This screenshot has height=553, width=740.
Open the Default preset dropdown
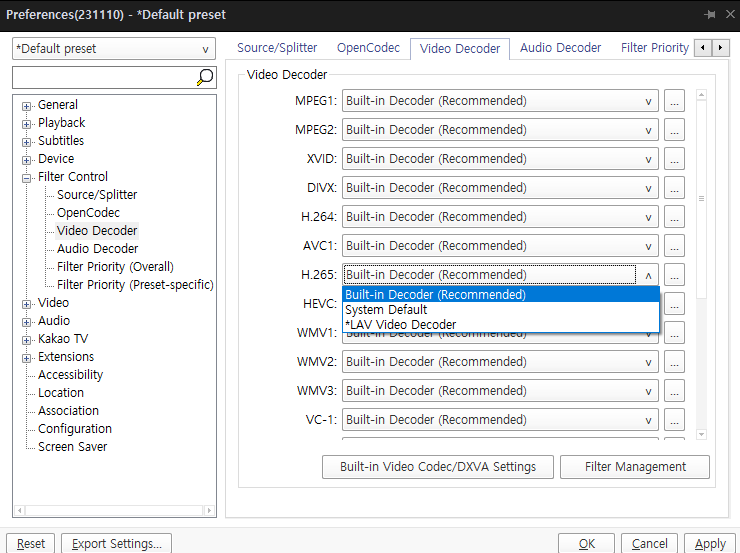click(114, 49)
